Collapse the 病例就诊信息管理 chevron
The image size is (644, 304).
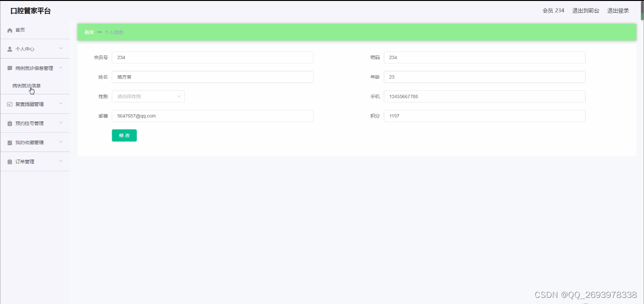61,68
